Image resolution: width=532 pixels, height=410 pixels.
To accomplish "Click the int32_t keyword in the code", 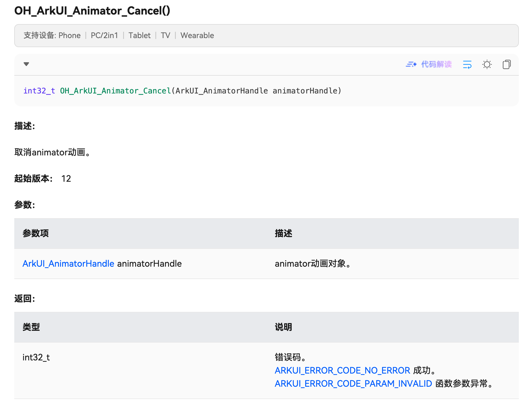I will (39, 91).
